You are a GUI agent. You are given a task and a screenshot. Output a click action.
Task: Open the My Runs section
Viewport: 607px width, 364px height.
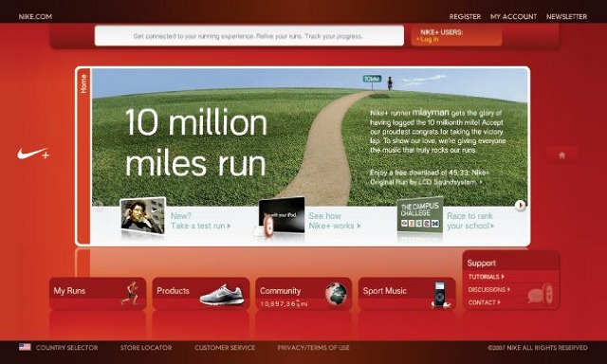pyautogui.click(x=98, y=293)
